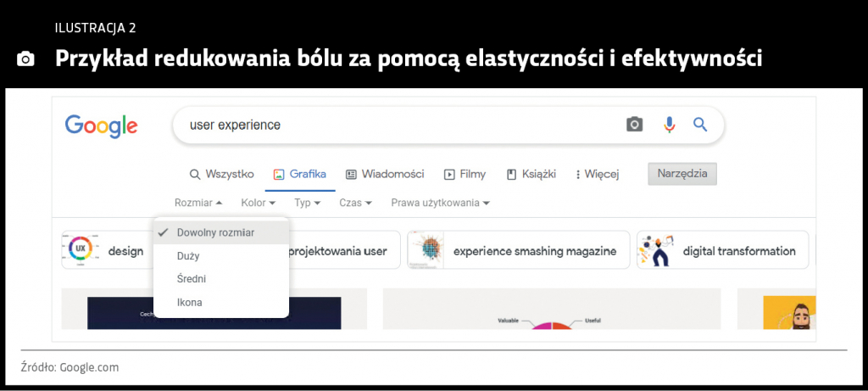Toggle the Narzędzia button
Image resolution: width=868 pixels, height=391 pixels.
coord(682,174)
